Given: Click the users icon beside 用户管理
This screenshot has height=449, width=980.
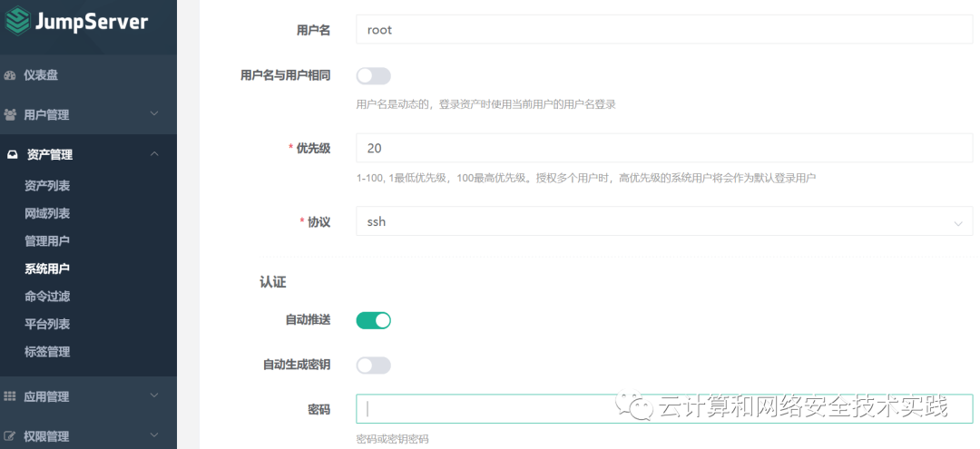Looking at the screenshot, I should tap(10, 115).
